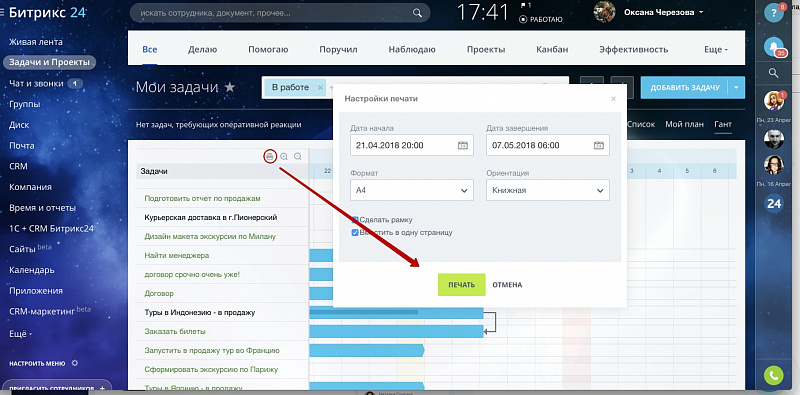Viewport: 800px width, 395px height.
Task: Click the green Печать button
Action: pos(461,285)
